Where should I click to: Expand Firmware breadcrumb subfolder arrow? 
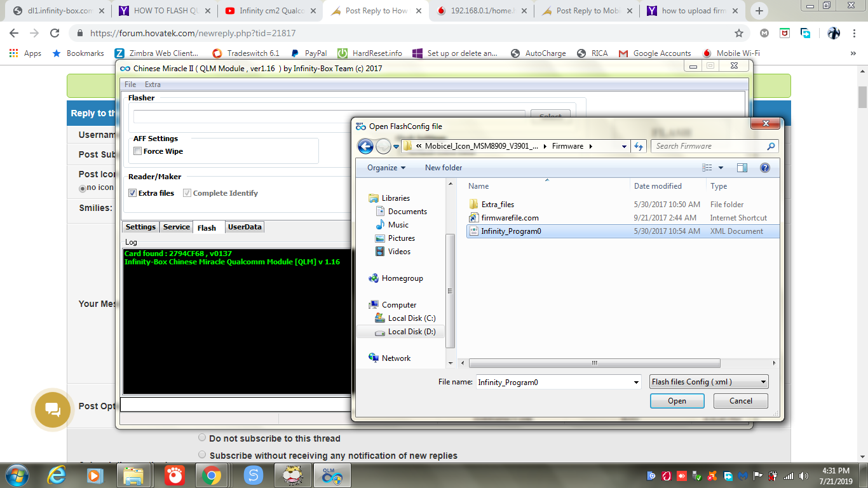[x=591, y=146]
